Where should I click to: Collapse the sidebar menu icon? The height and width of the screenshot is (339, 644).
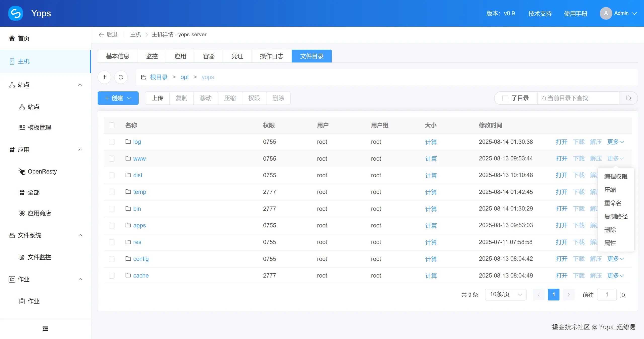pyautogui.click(x=45, y=329)
